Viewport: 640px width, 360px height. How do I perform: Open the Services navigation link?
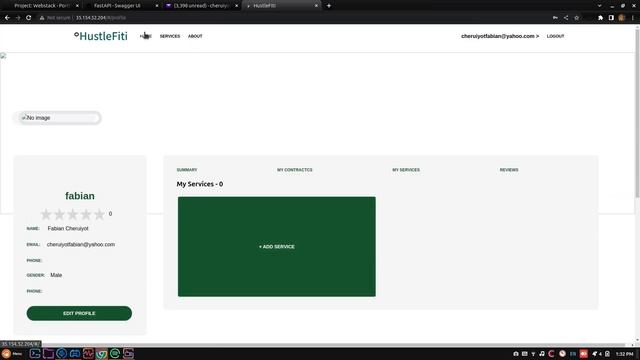coord(170,36)
